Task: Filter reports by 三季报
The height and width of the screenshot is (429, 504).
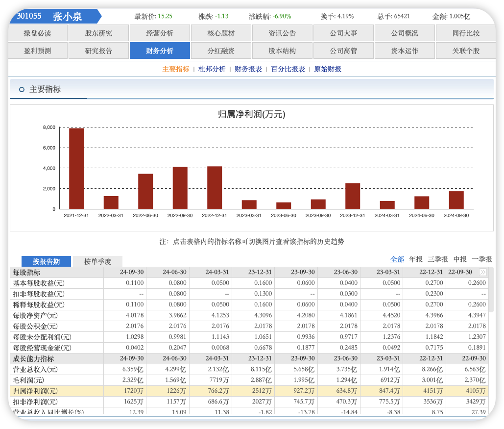Action: click(438, 259)
